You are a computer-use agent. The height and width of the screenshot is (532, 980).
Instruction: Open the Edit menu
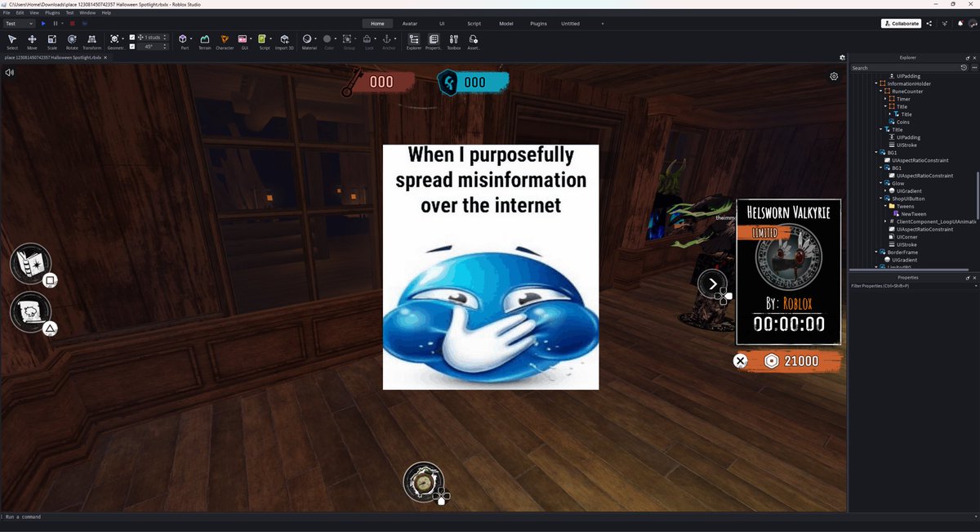click(20, 13)
